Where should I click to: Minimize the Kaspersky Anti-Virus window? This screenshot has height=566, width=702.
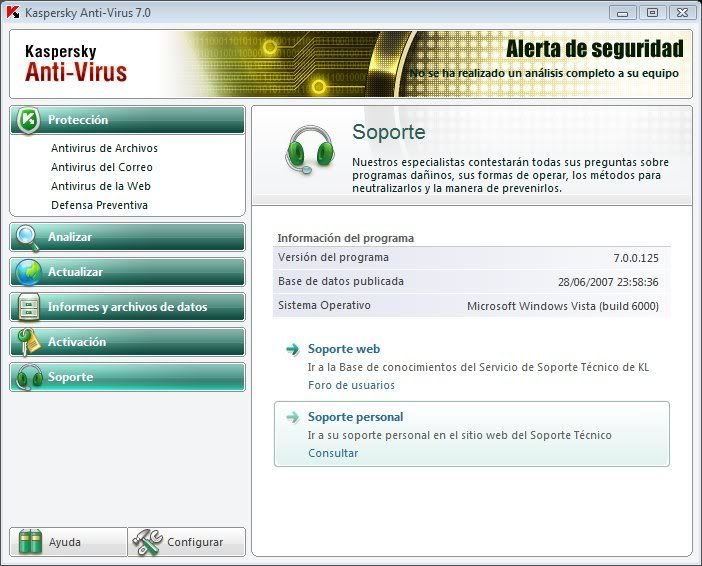click(624, 12)
